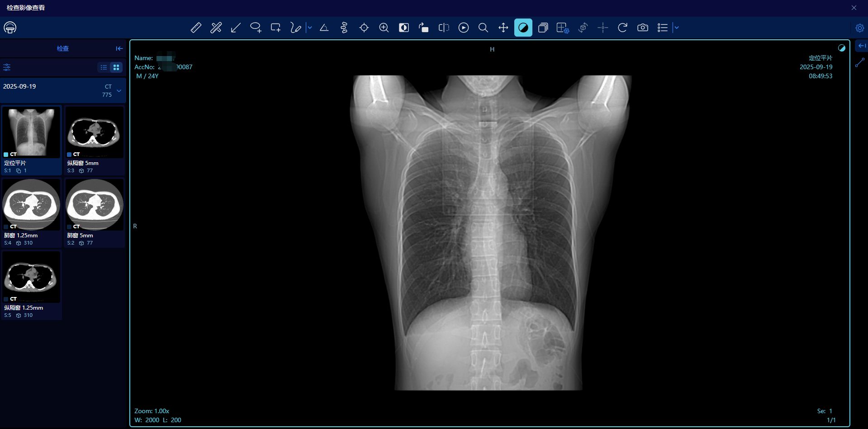Switch series panel to grid view
The height and width of the screenshot is (429, 868).
116,67
